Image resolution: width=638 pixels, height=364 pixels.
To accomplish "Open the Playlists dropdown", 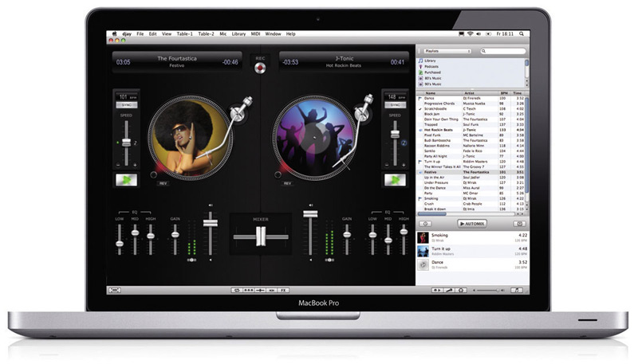I will [x=447, y=51].
